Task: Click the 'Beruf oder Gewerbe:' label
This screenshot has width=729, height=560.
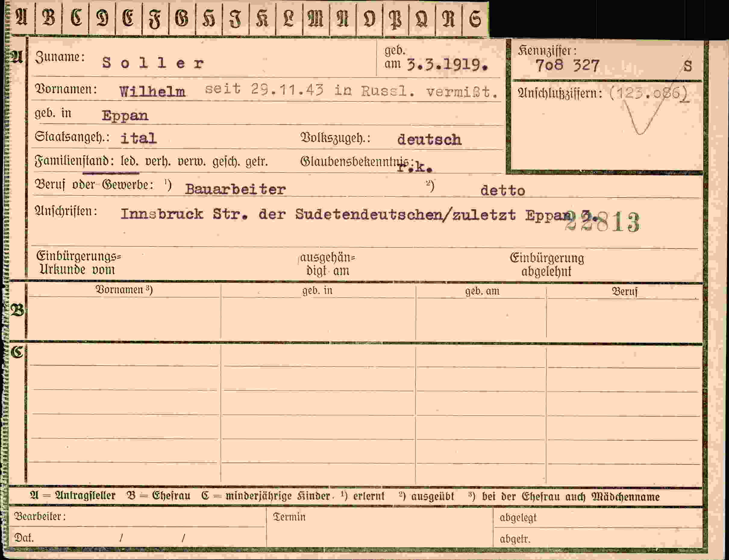Action: [x=94, y=184]
